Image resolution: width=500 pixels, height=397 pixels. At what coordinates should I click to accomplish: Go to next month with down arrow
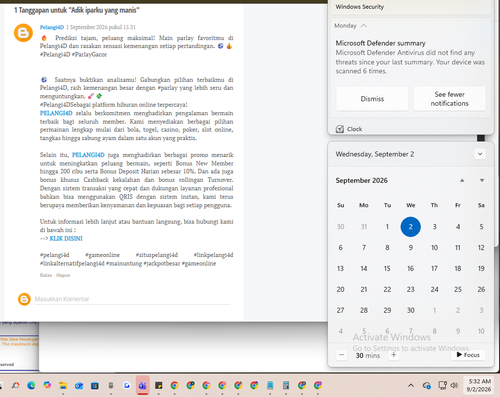click(482, 180)
